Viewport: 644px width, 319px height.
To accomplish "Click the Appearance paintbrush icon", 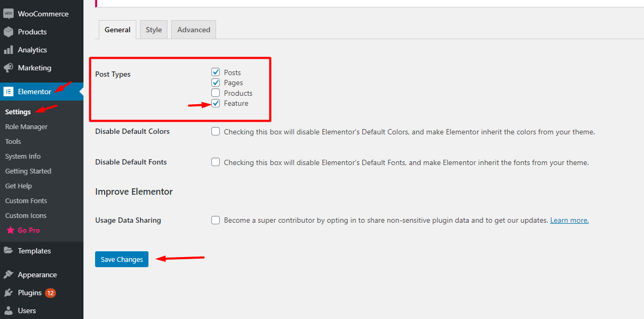I will coord(8,275).
